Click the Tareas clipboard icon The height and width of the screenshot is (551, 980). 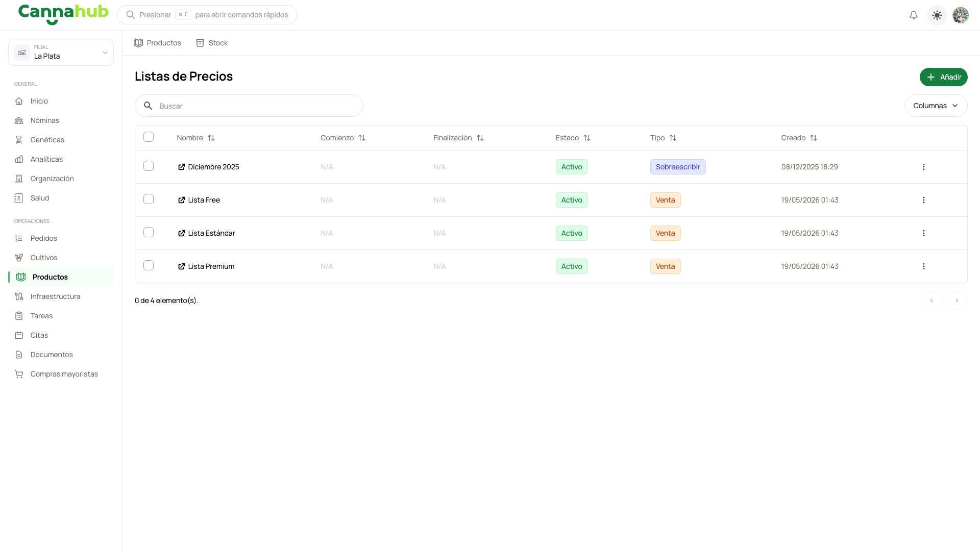click(x=19, y=316)
